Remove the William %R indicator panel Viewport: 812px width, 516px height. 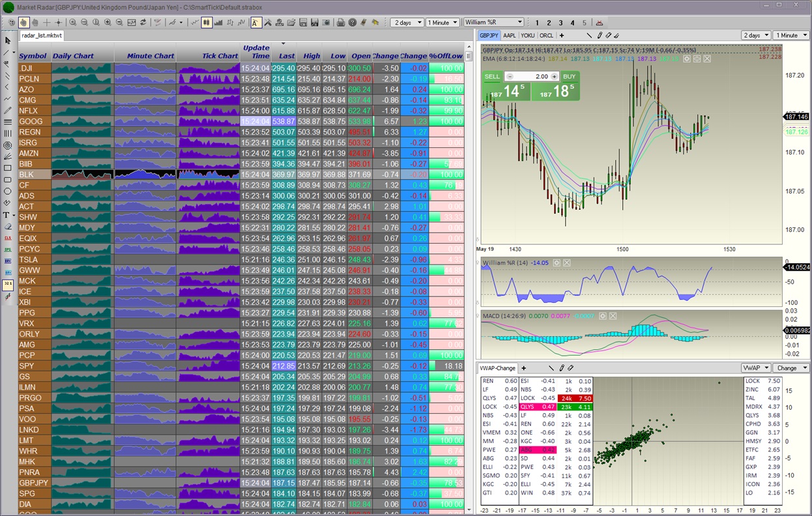point(567,263)
